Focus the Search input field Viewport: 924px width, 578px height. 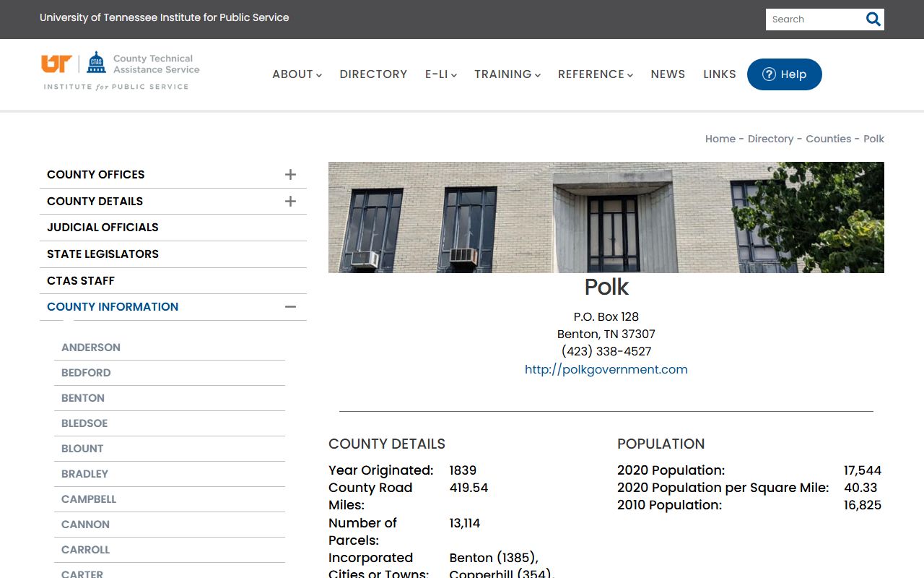814,20
